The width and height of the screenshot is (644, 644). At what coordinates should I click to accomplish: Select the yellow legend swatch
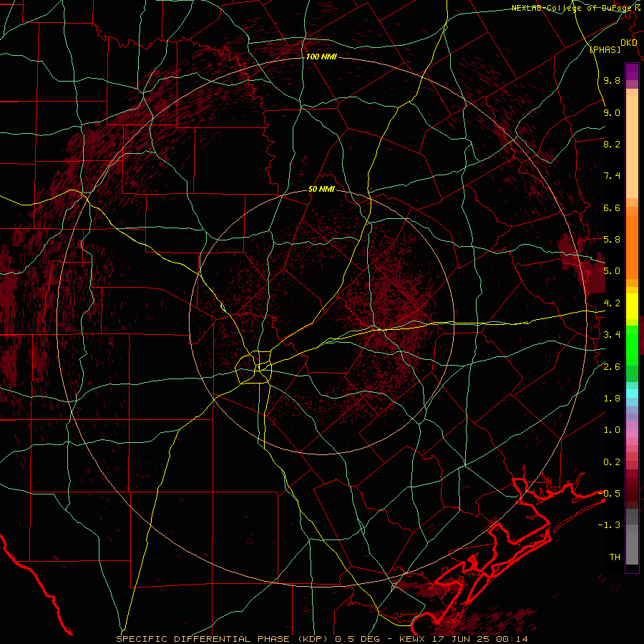click(632, 306)
